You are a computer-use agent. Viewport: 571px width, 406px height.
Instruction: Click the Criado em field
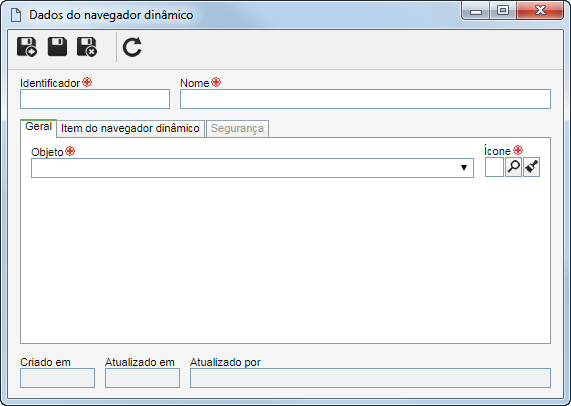[58, 378]
